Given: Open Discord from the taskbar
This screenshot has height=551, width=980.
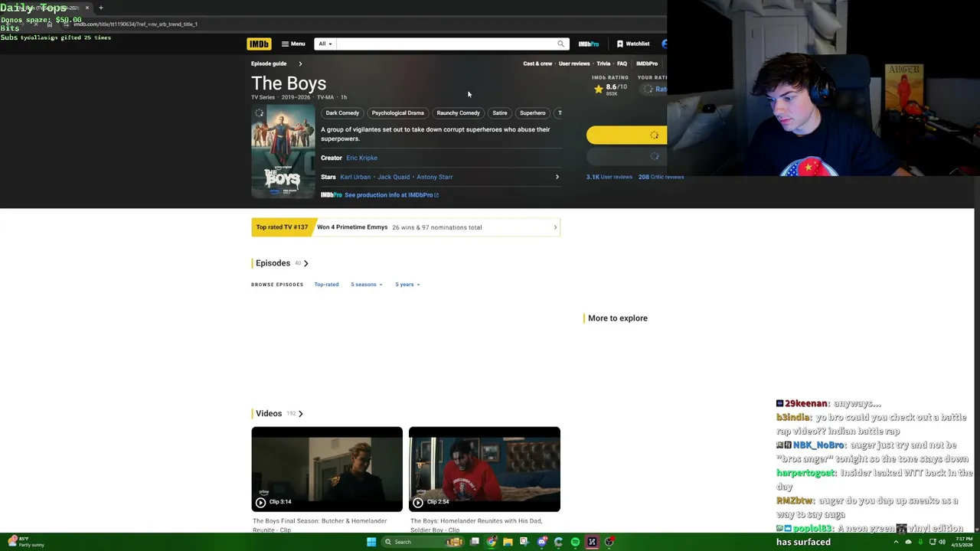Looking at the screenshot, I should [x=542, y=542].
